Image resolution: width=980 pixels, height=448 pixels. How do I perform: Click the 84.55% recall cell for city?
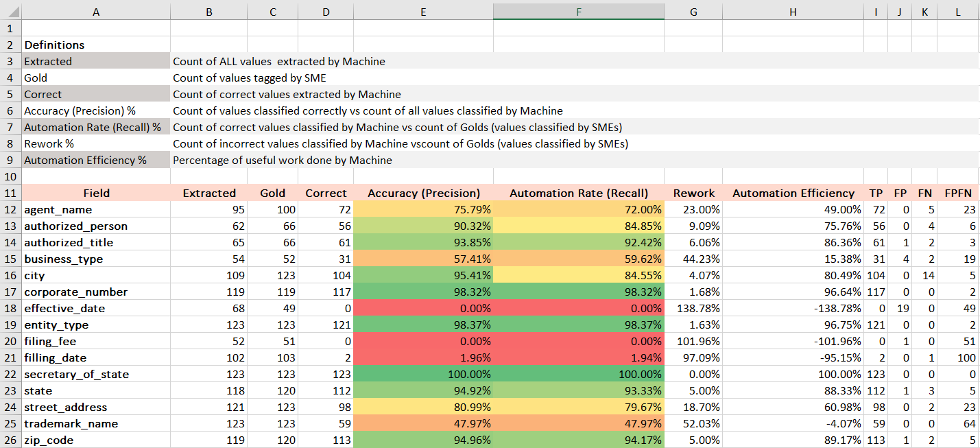578,275
